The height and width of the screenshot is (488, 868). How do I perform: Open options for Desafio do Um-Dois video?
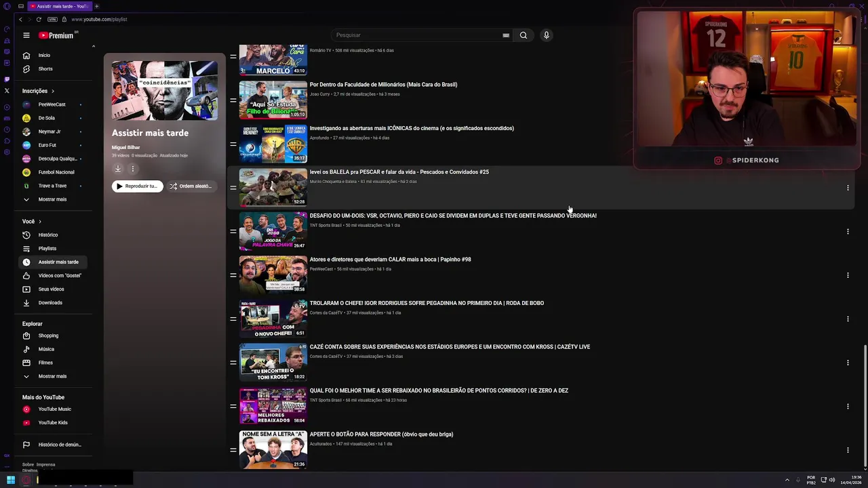tap(848, 231)
